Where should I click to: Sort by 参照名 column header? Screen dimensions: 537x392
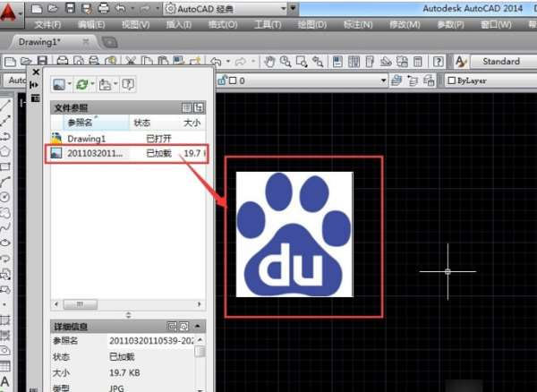point(96,123)
